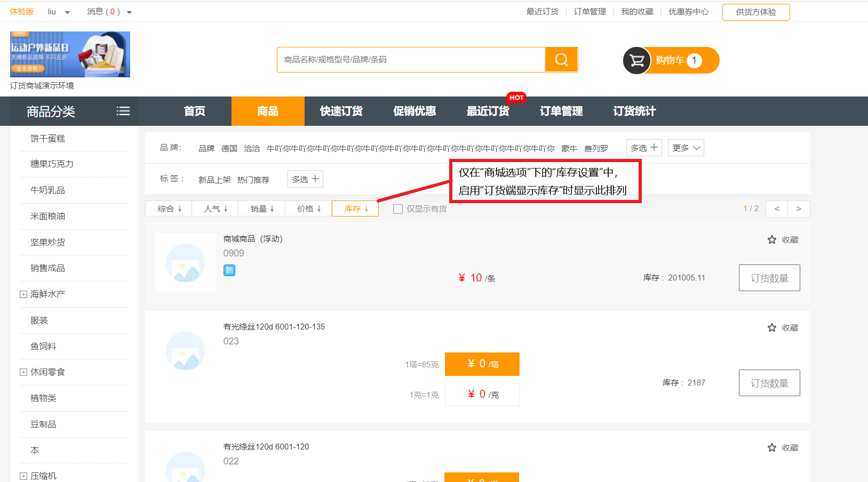The image size is (868, 482).
Task: Open the liu user dropdown
Action: (59, 12)
